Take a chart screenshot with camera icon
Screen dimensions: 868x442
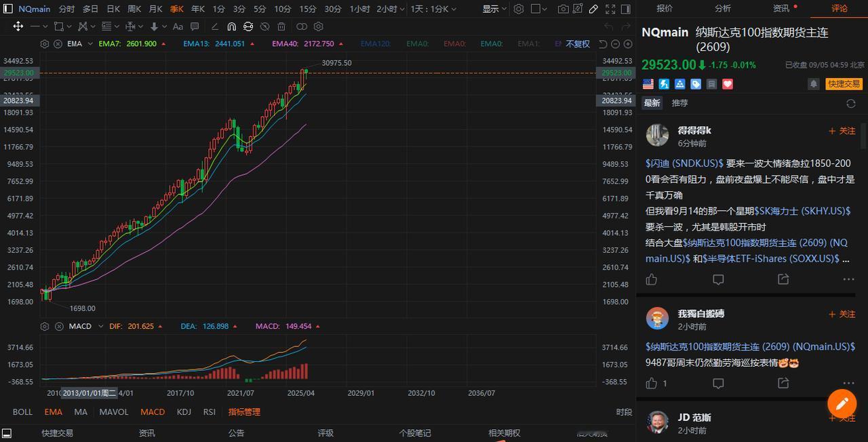(564, 9)
